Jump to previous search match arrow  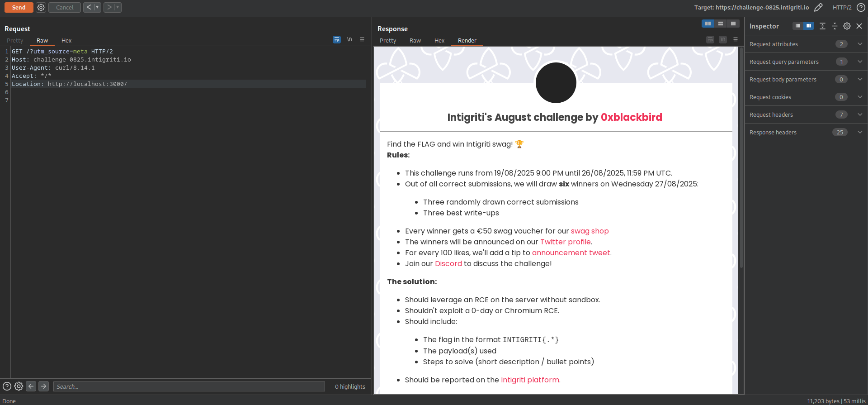click(x=31, y=386)
